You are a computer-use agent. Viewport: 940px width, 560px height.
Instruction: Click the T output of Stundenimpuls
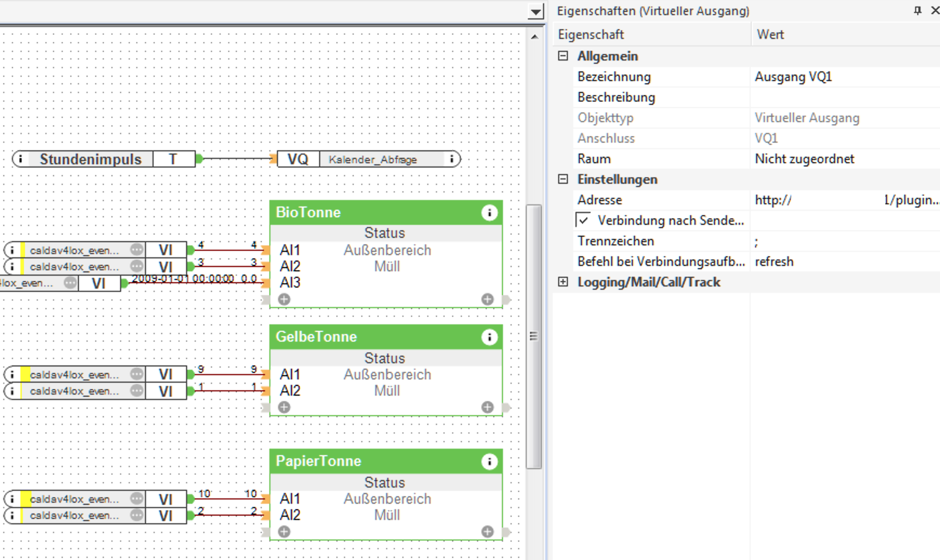174,159
